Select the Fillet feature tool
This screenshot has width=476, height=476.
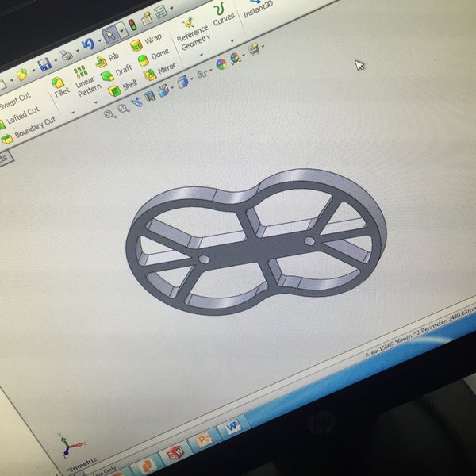coord(59,86)
